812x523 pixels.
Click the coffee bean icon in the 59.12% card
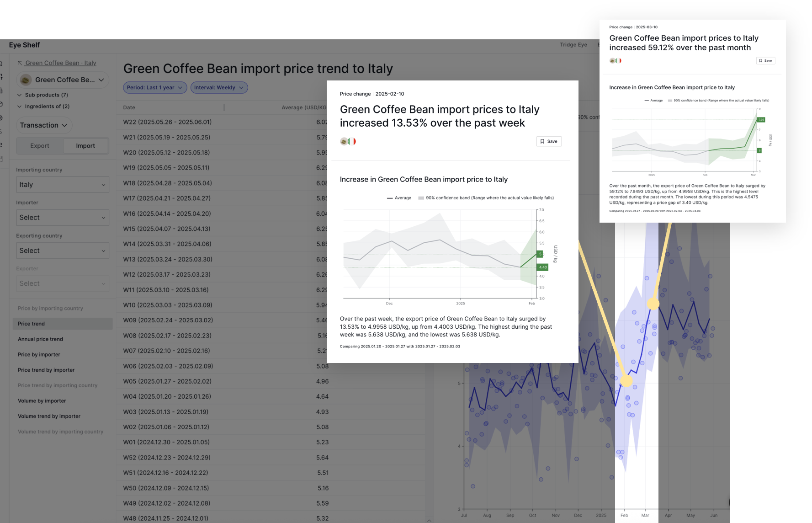(x=612, y=60)
